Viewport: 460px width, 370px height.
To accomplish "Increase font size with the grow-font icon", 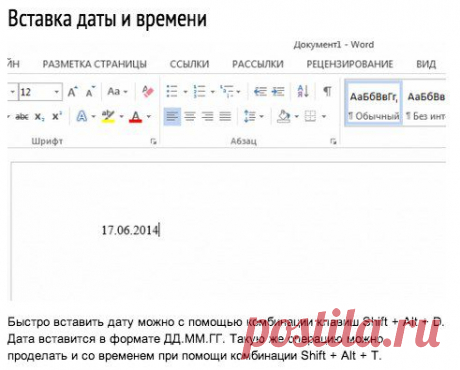I will tap(73, 91).
